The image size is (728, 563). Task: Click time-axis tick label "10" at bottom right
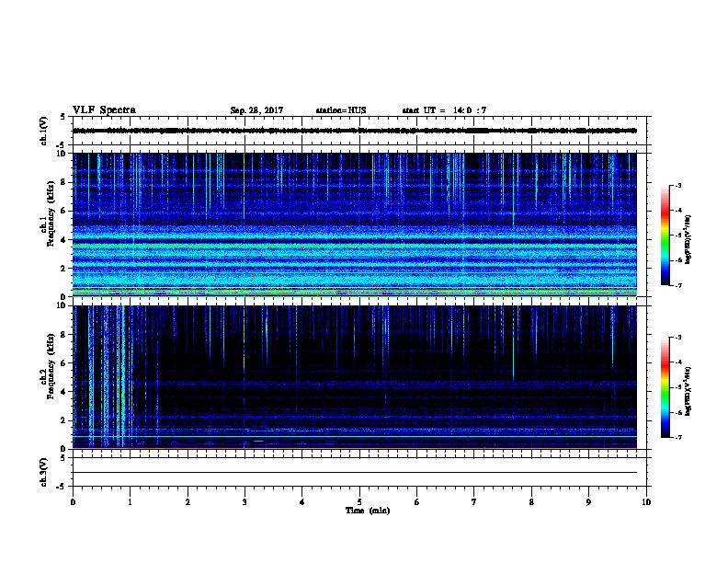(646, 502)
